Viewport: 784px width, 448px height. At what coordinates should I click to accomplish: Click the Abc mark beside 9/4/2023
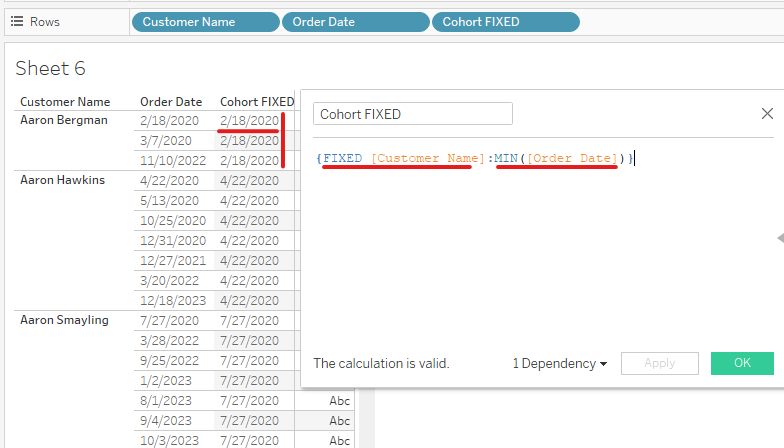click(340, 420)
